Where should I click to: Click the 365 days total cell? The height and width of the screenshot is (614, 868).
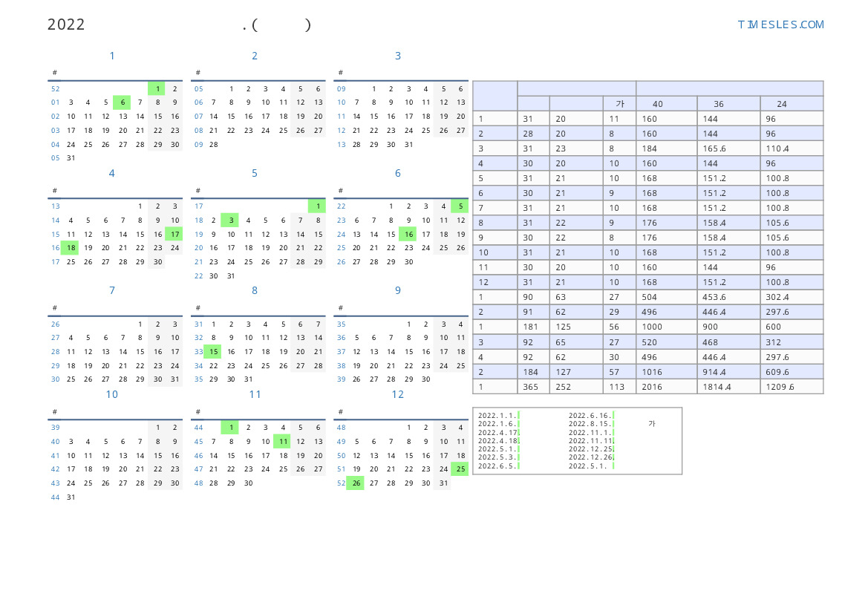[x=534, y=387]
